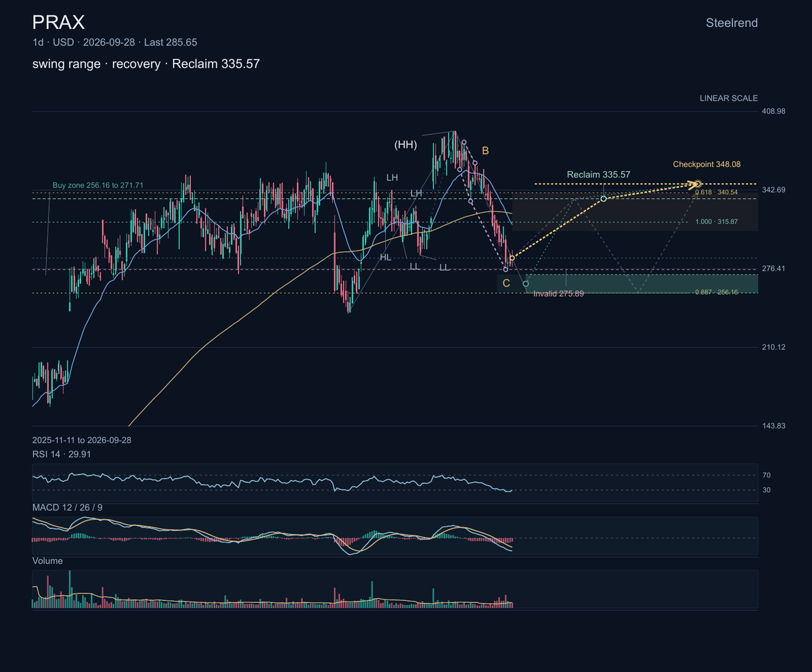
Task: Click the orange B wave label
Action: (485, 150)
